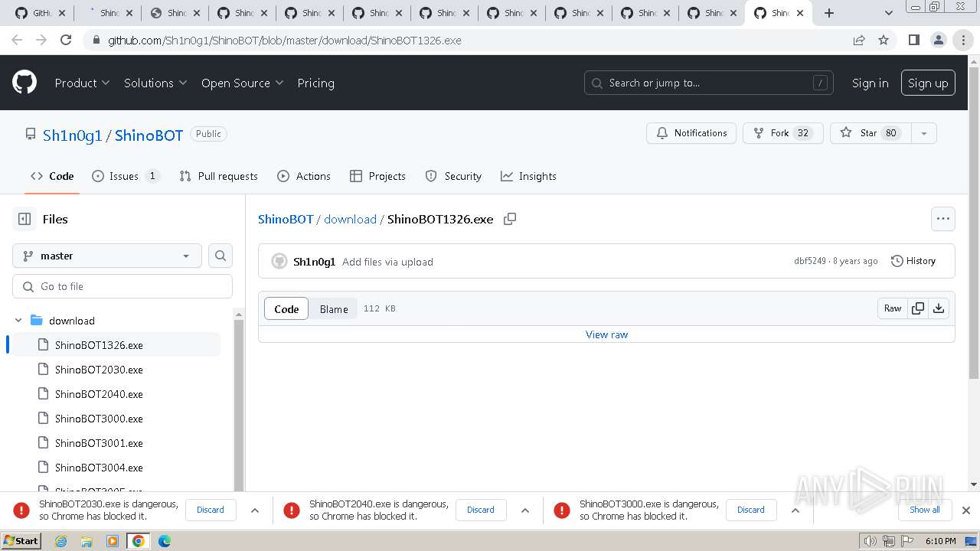
Task: Open the Security tab
Action: [x=453, y=176]
